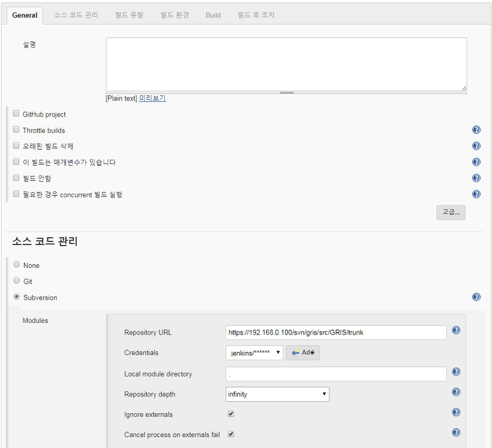Switch to the 빌드 환경 tab
The width and height of the screenshot is (492, 448).
click(x=175, y=15)
